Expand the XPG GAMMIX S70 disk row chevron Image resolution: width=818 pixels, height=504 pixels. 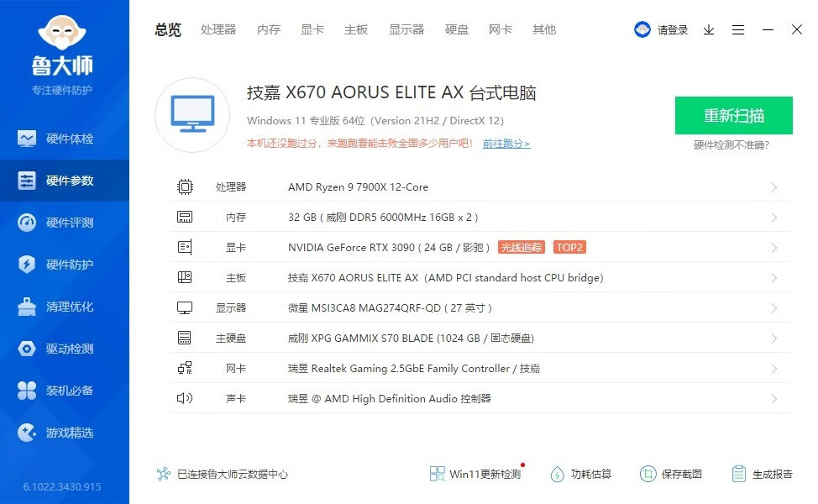774,339
